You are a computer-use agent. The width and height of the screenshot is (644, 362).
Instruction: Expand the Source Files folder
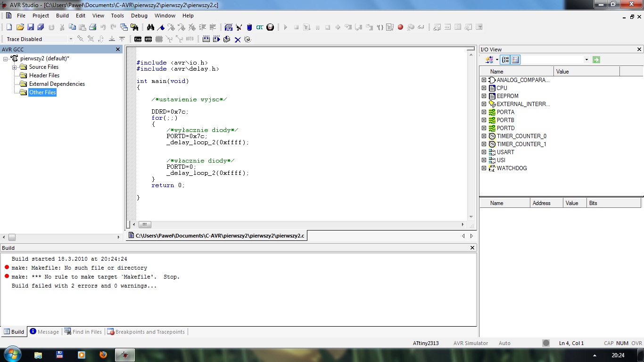[15, 67]
